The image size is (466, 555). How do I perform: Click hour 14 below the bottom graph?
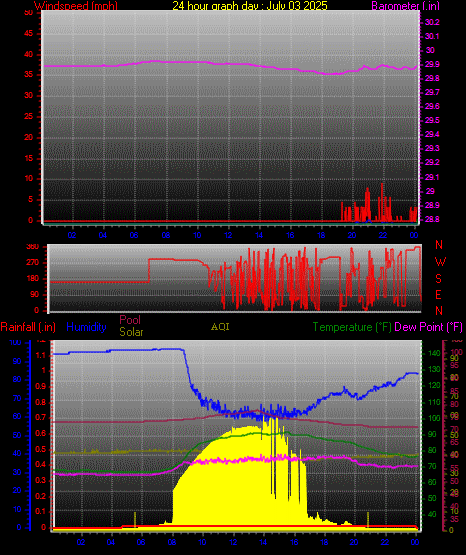click(x=263, y=542)
